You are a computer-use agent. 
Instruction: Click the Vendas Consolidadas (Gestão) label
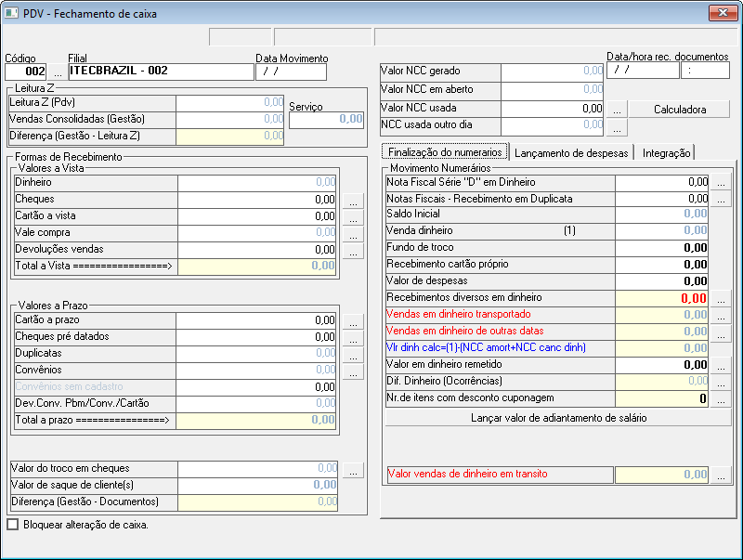(x=77, y=119)
